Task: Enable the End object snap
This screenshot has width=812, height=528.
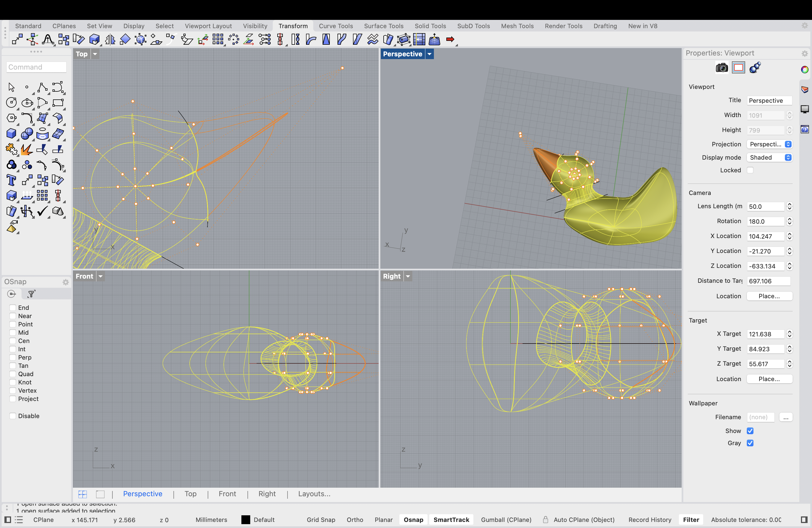Action: (x=13, y=308)
